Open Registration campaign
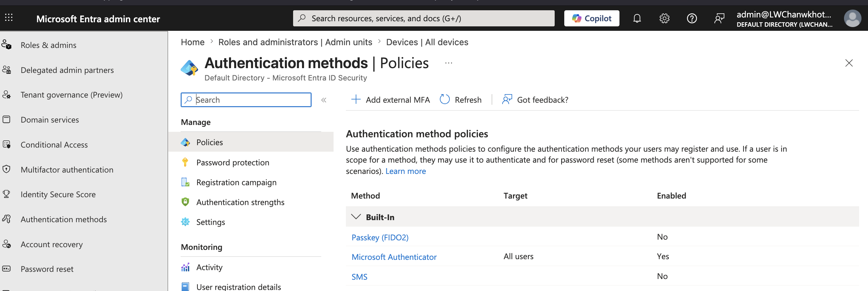 coord(236,182)
